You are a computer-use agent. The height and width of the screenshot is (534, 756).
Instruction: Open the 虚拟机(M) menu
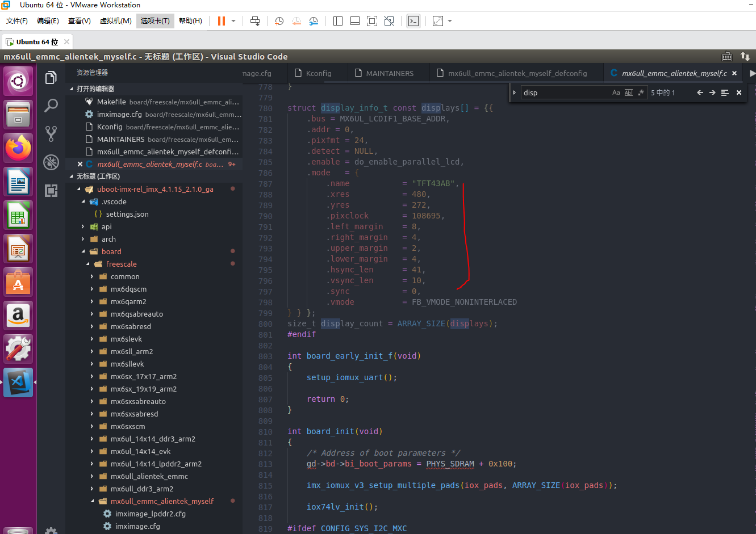click(115, 21)
